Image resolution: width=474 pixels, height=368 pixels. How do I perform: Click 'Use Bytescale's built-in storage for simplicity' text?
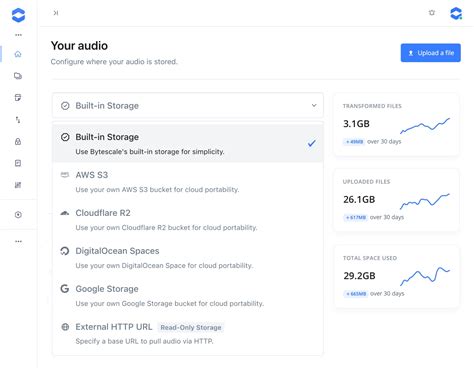coord(150,152)
